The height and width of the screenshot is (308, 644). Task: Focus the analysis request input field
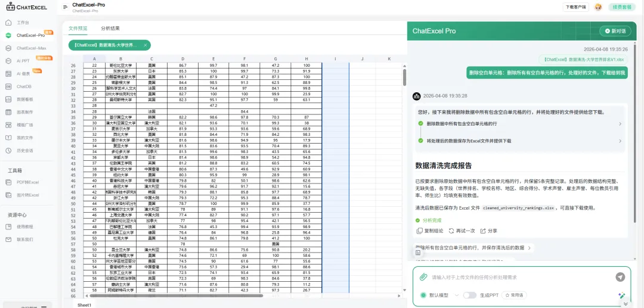[x=519, y=277]
